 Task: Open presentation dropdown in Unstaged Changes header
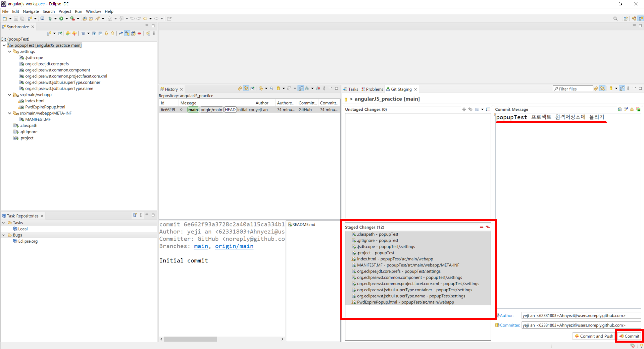tap(482, 109)
